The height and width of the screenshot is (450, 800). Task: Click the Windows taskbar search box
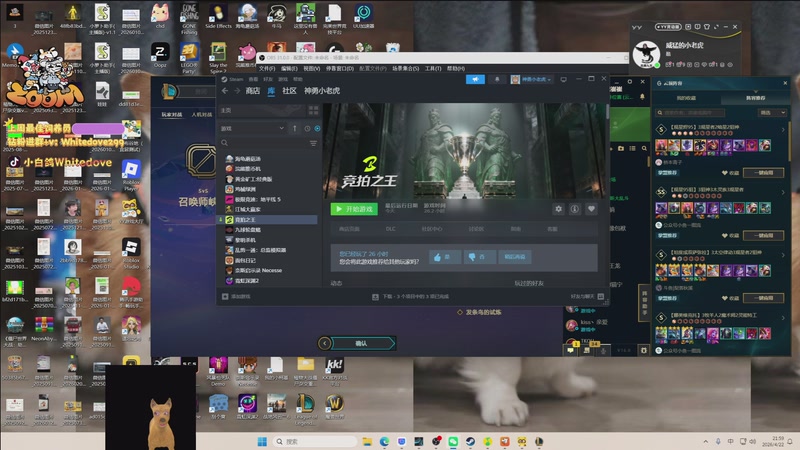[x=314, y=441]
